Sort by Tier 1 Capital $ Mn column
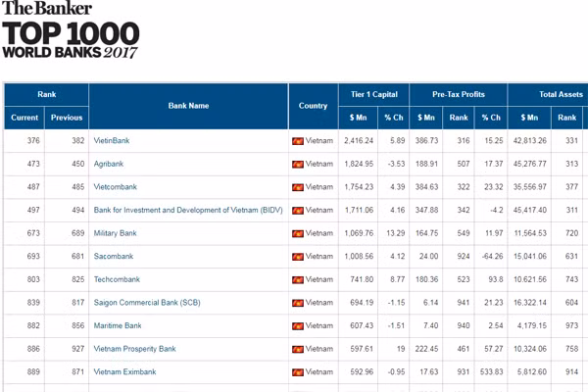The height and width of the screenshot is (392, 588). (358, 118)
